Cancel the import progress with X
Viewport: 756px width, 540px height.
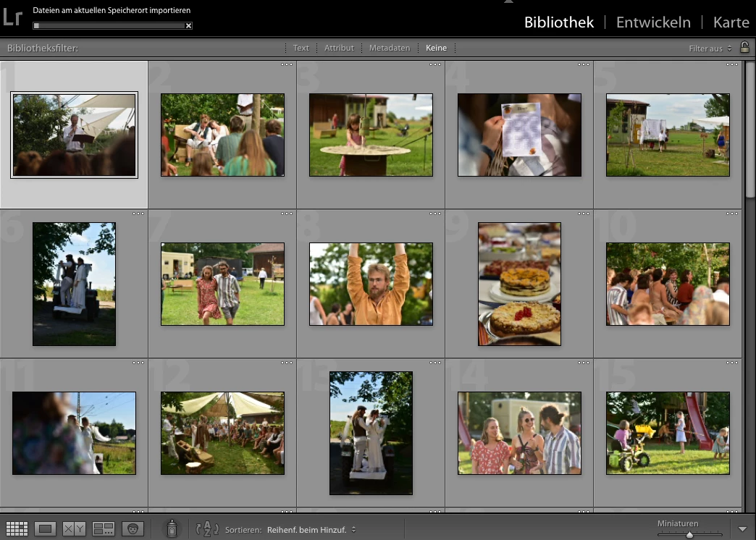188,25
